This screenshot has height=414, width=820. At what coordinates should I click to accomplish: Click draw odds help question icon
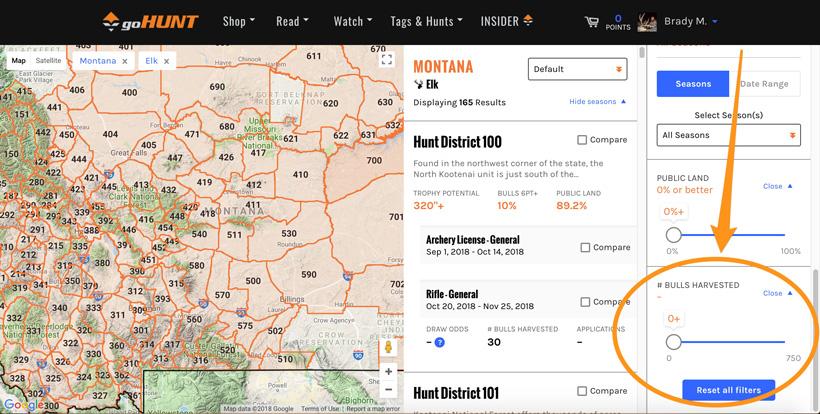click(439, 343)
